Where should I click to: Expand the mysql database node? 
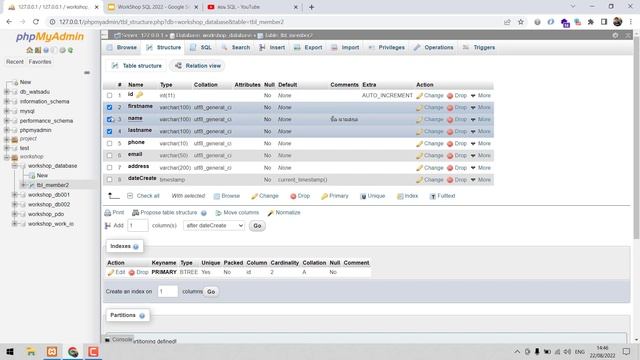click(7, 111)
